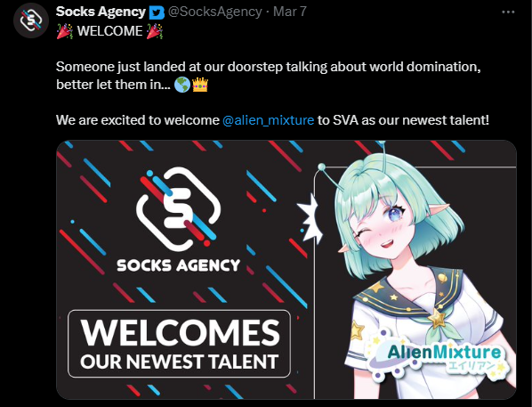Image resolution: width=532 pixels, height=407 pixels.
Task: Click the crown emoji in the tweet
Action: pyautogui.click(x=200, y=85)
